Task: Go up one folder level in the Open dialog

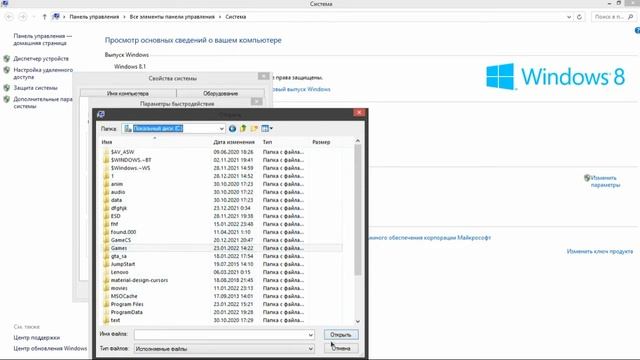Action: tap(243, 129)
